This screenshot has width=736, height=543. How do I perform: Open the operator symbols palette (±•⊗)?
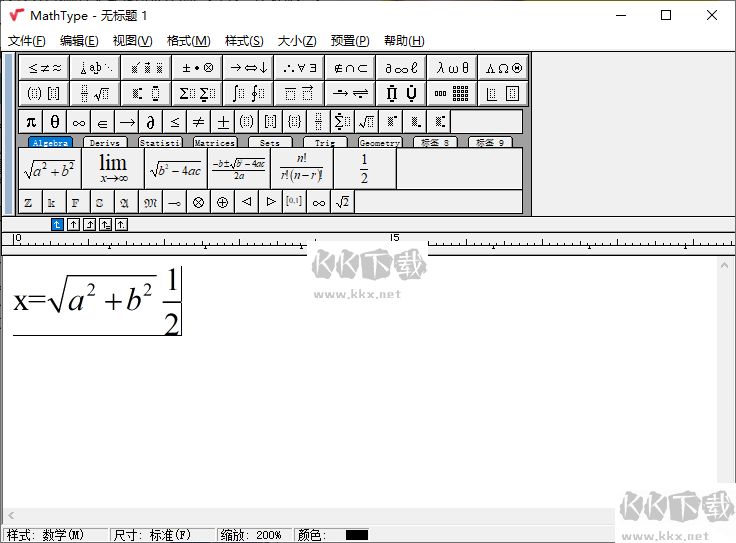pos(198,68)
